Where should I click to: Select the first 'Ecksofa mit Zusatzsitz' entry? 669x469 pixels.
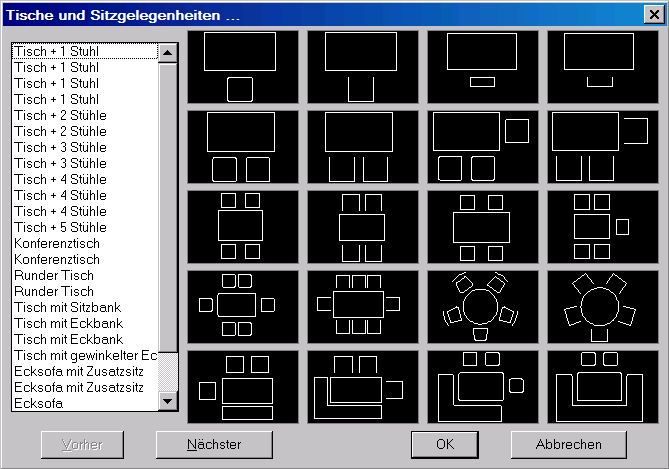[85, 371]
